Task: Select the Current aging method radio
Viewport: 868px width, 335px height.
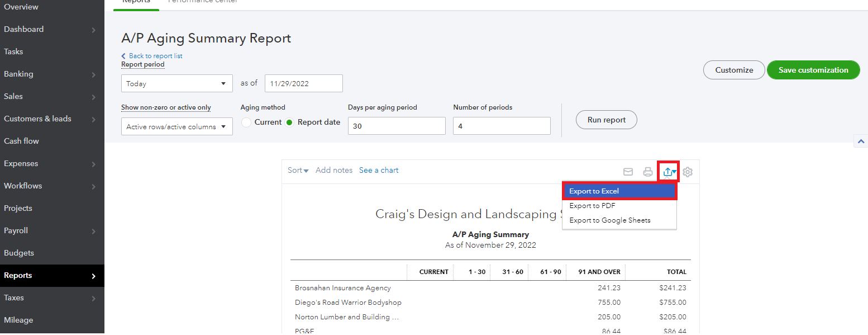Action: (246, 122)
